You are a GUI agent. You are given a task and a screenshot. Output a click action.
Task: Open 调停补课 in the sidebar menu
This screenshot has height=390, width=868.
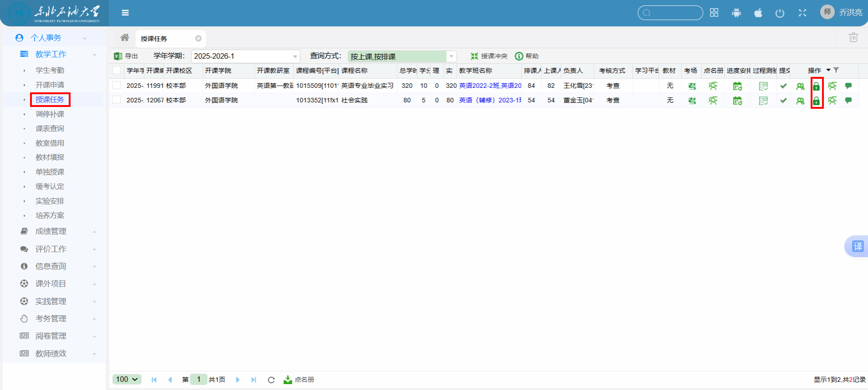click(50, 114)
